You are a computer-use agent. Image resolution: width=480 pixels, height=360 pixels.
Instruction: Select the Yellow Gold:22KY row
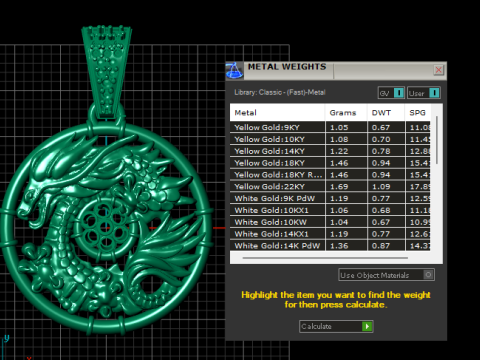(330, 187)
